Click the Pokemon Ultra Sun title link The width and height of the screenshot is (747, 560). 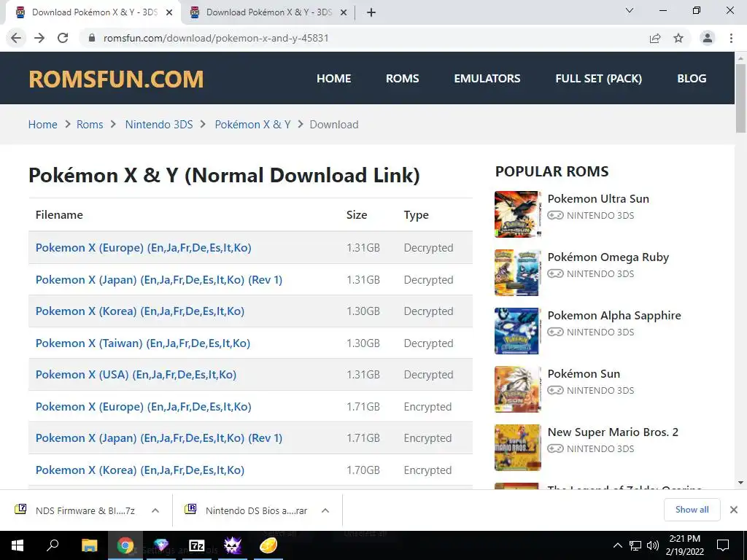coord(598,198)
